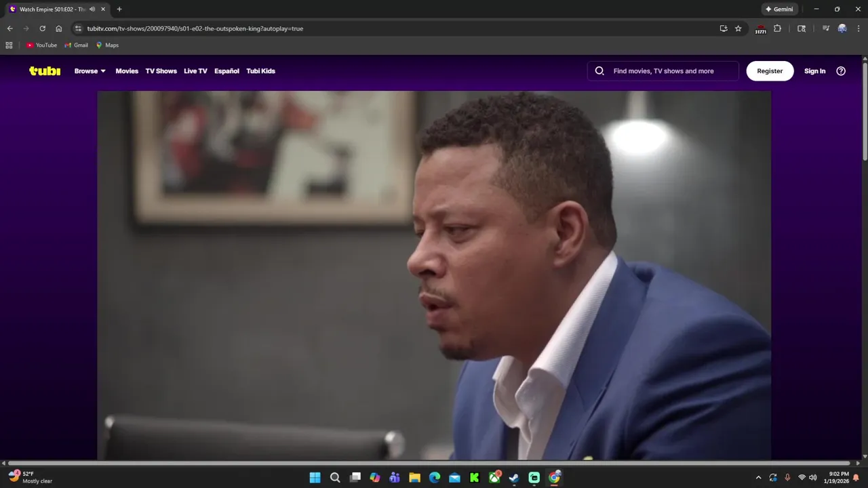Open the weather widget showing 52°F
Viewport: 868px width, 488px height.
pyautogui.click(x=31, y=477)
